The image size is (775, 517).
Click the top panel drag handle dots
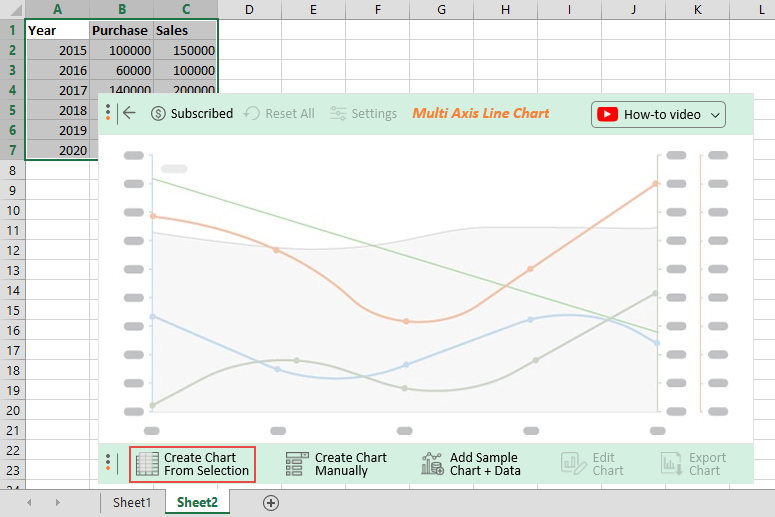108,112
